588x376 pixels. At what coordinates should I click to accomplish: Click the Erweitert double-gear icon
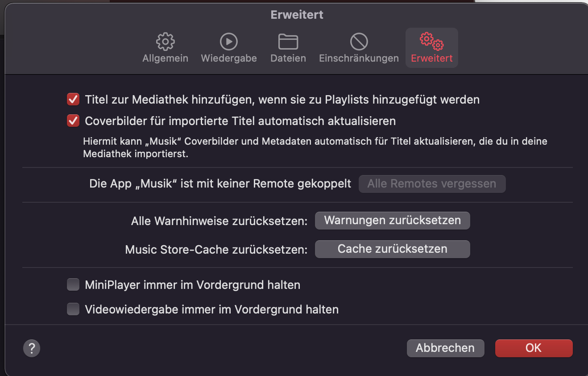tap(431, 42)
